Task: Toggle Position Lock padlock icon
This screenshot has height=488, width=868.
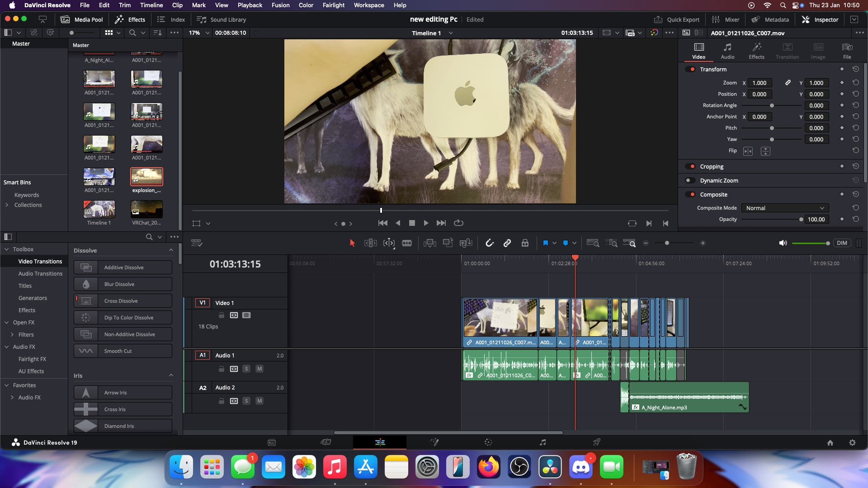Action: click(525, 243)
